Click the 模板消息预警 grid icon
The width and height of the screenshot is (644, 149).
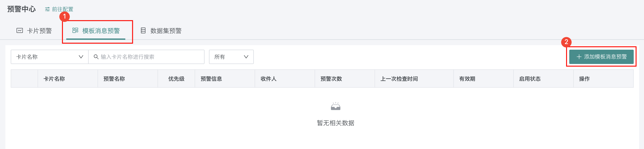75,30
